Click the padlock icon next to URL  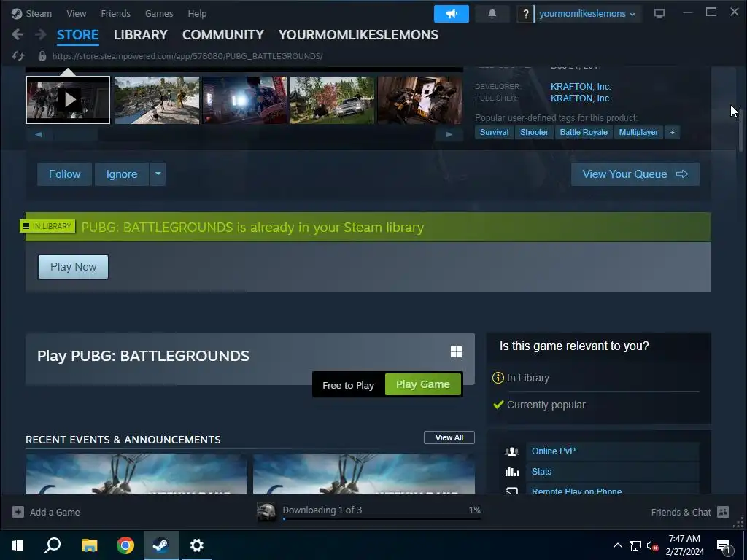click(42, 56)
